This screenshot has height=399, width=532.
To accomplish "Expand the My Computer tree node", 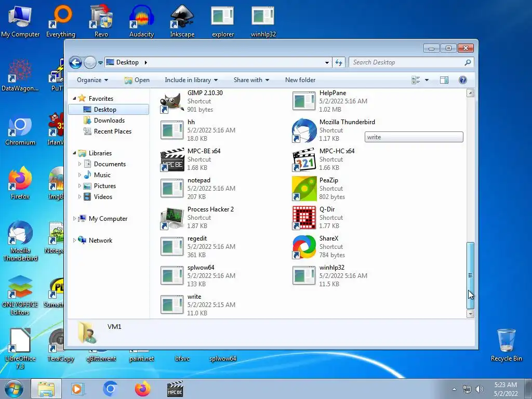I will pos(74,219).
